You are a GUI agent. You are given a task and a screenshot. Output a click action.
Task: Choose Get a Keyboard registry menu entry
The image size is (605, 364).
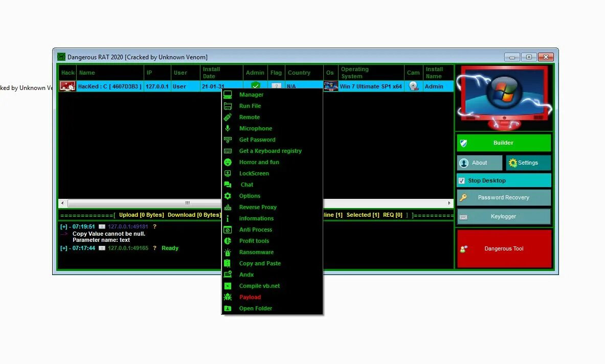click(270, 151)
